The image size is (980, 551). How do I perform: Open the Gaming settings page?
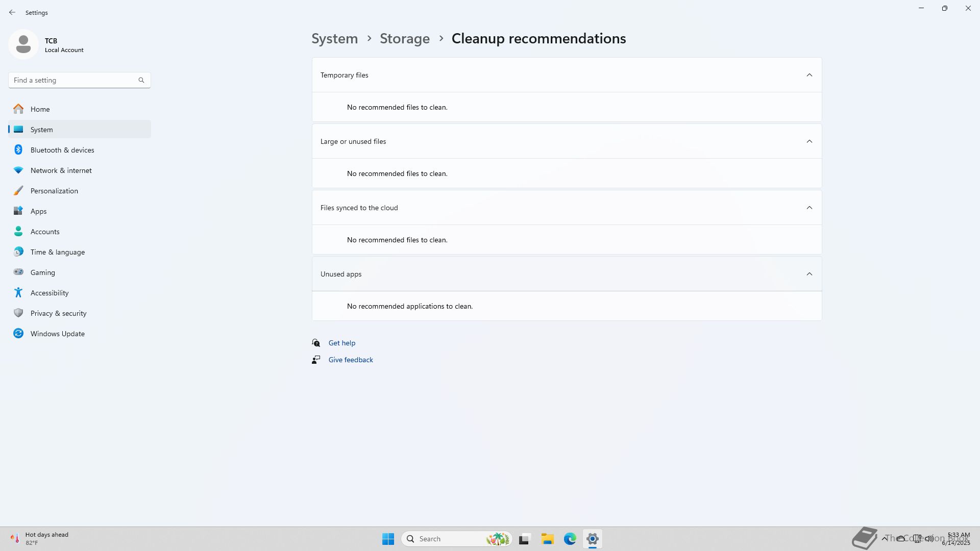pos(42,272)
